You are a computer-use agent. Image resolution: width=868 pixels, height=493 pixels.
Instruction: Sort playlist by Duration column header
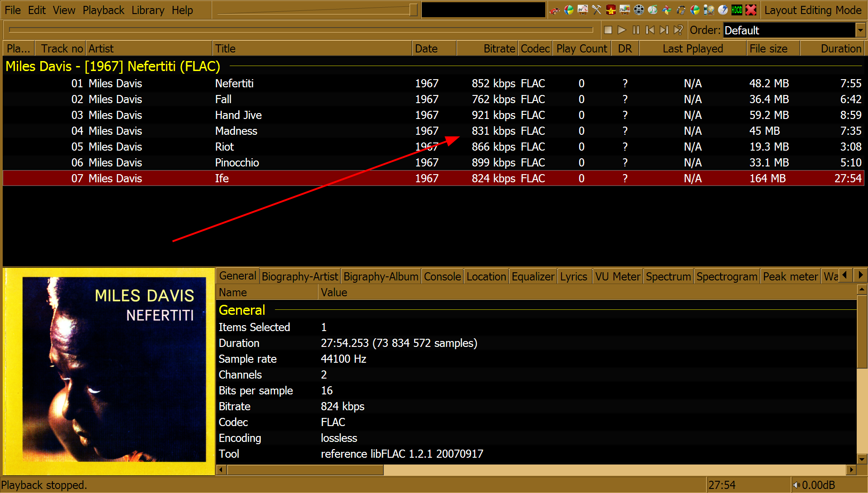click(x=832, y=48)
